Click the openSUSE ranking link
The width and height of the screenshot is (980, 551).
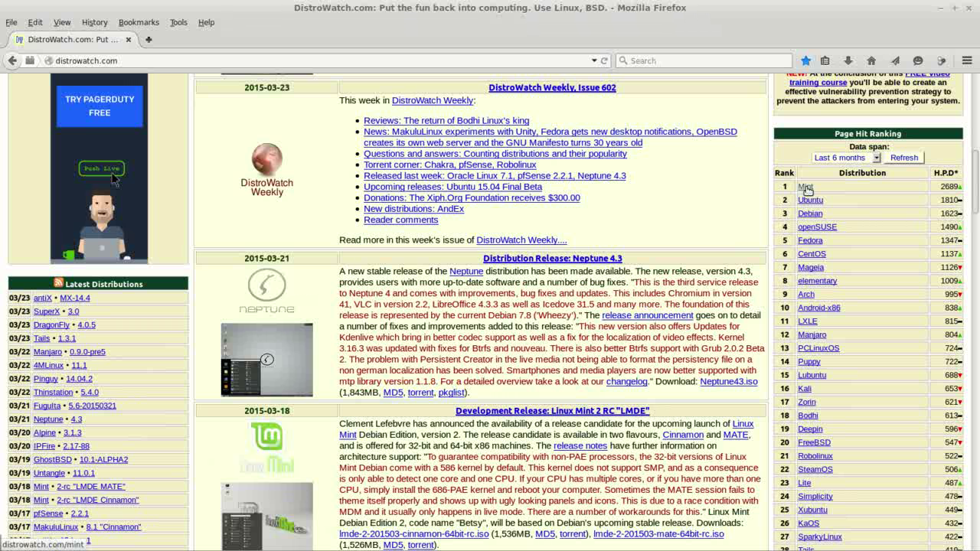point(817,227)
